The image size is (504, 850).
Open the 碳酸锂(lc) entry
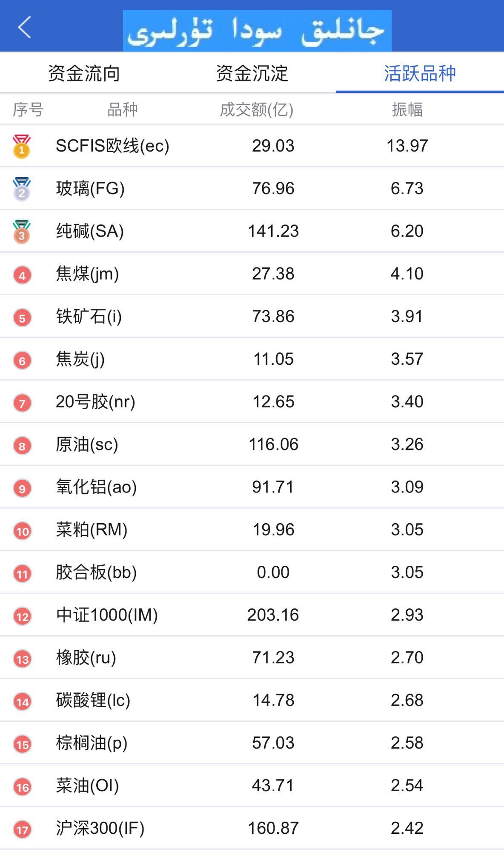click(252, 700)
